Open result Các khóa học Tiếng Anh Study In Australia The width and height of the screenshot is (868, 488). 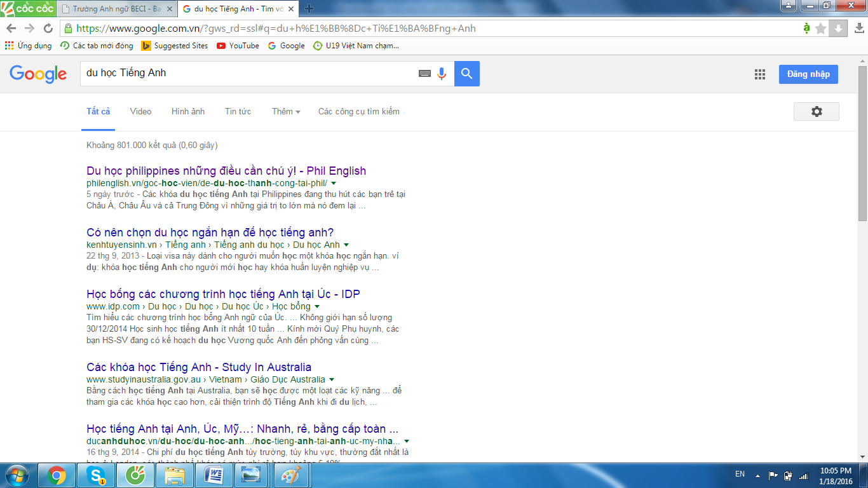pos(199,367)
